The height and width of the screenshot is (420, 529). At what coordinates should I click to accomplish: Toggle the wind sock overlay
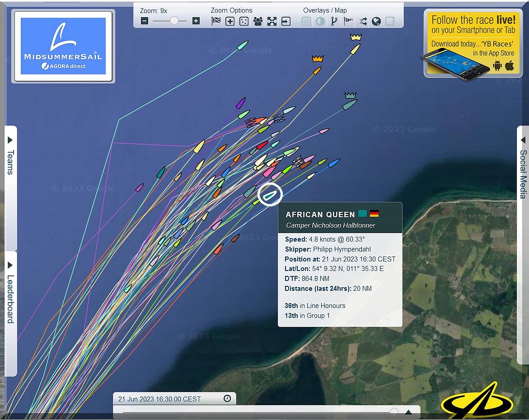click(x=348, y=21)
